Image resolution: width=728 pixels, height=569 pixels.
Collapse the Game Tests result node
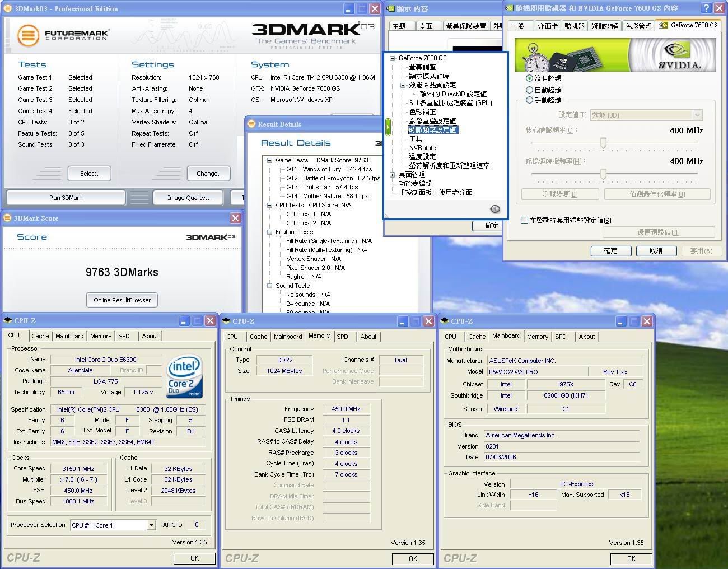tap(269, 160)
